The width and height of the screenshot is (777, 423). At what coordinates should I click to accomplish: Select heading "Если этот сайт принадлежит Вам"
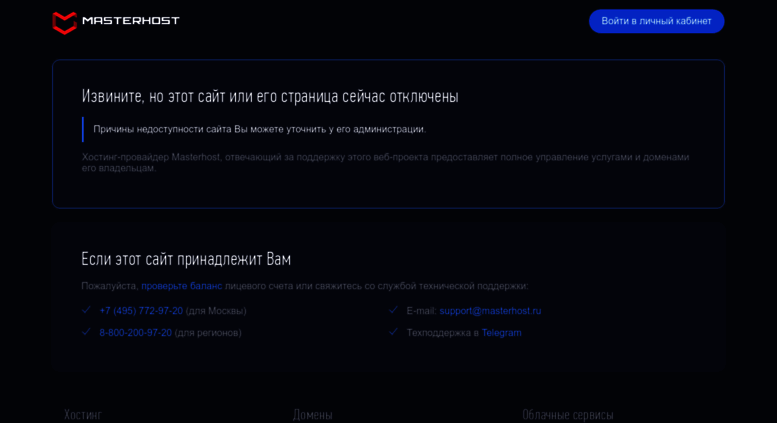coord(186,259)
